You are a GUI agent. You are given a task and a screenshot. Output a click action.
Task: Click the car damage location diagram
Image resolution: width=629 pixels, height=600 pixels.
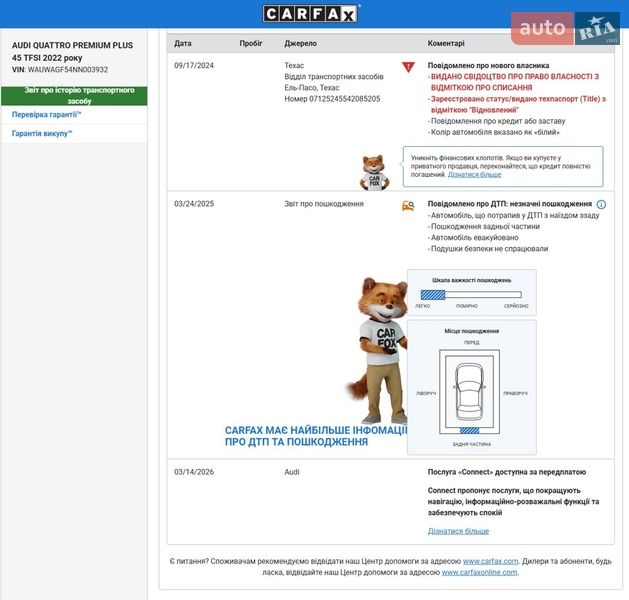[x=469, y=391]
